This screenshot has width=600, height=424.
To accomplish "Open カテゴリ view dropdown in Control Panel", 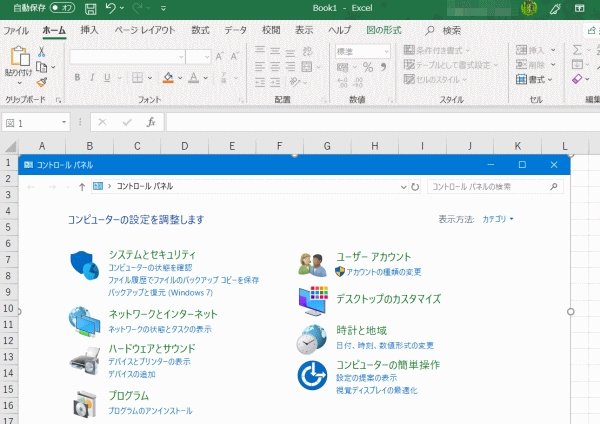I will pyautogui.click(x=498, y=219).
